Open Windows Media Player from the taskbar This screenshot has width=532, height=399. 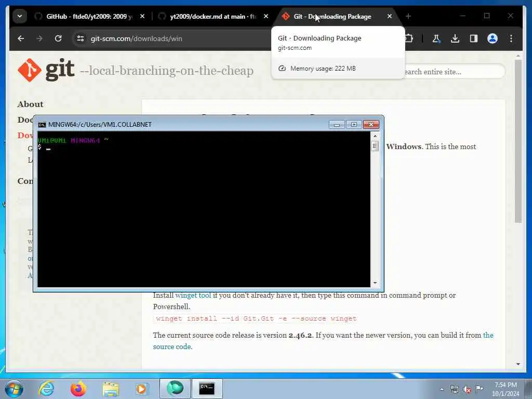[141, 389]
